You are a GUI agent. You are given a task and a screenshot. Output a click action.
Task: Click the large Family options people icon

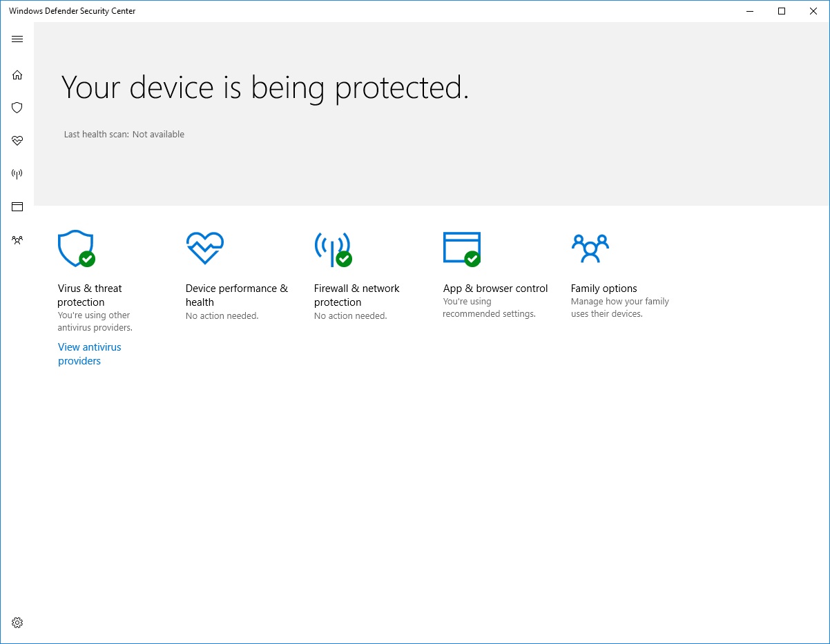point(590,248)
